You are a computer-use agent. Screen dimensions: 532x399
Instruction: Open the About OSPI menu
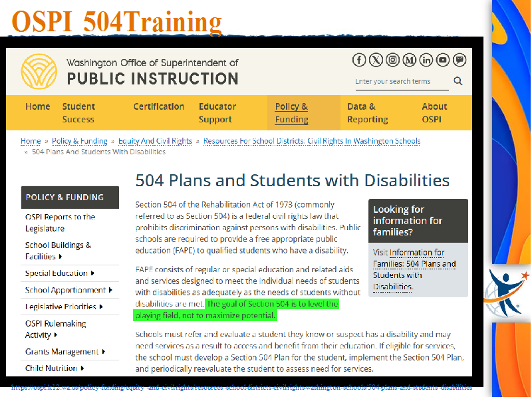434,113
